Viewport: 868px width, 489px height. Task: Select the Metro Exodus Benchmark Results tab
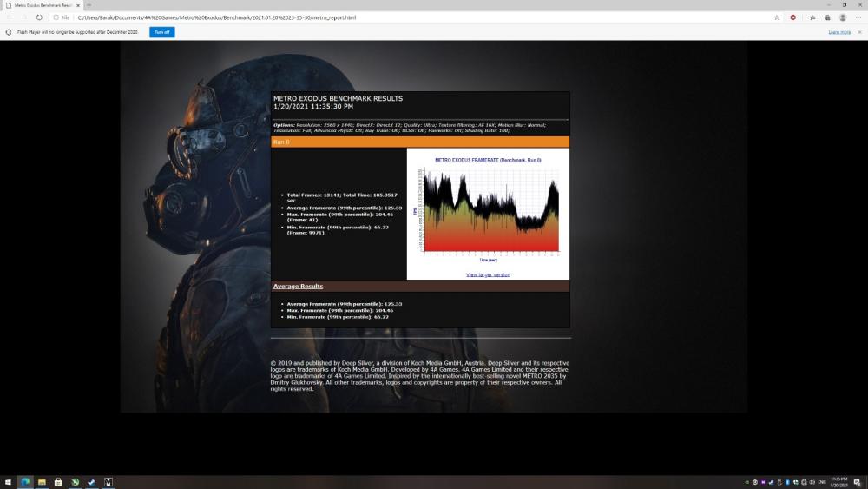coord(42,5)
